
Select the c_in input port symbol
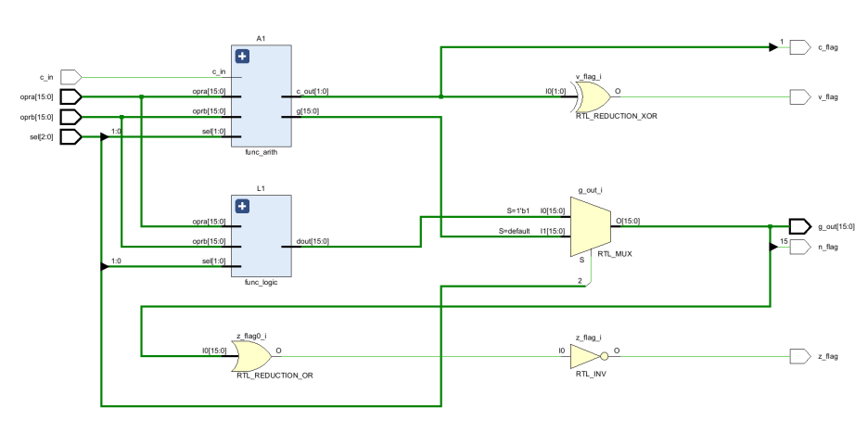click(70, 76)
